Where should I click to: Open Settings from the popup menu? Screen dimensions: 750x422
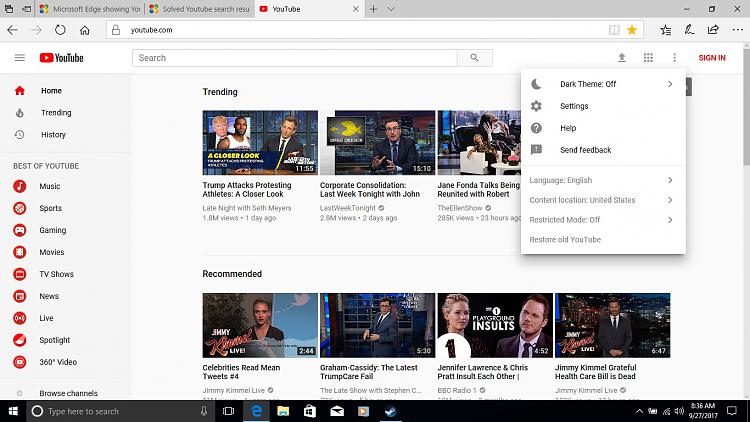click(x=574, y=106)
